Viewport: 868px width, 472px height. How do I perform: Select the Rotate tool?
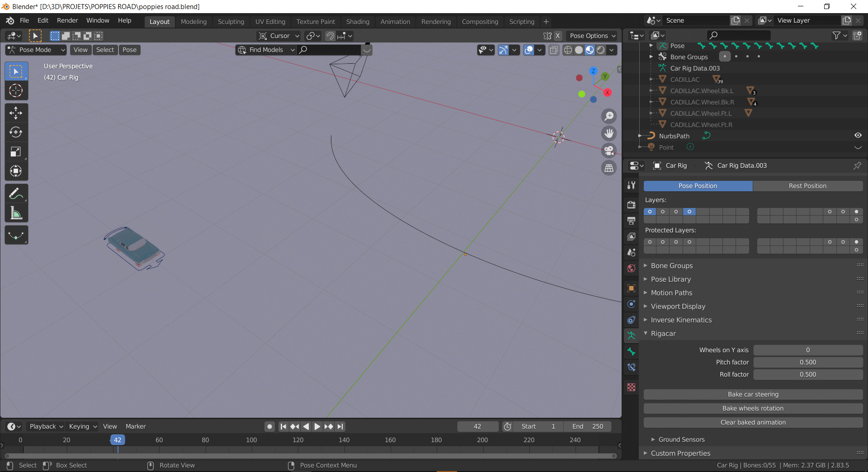(16, 132)
